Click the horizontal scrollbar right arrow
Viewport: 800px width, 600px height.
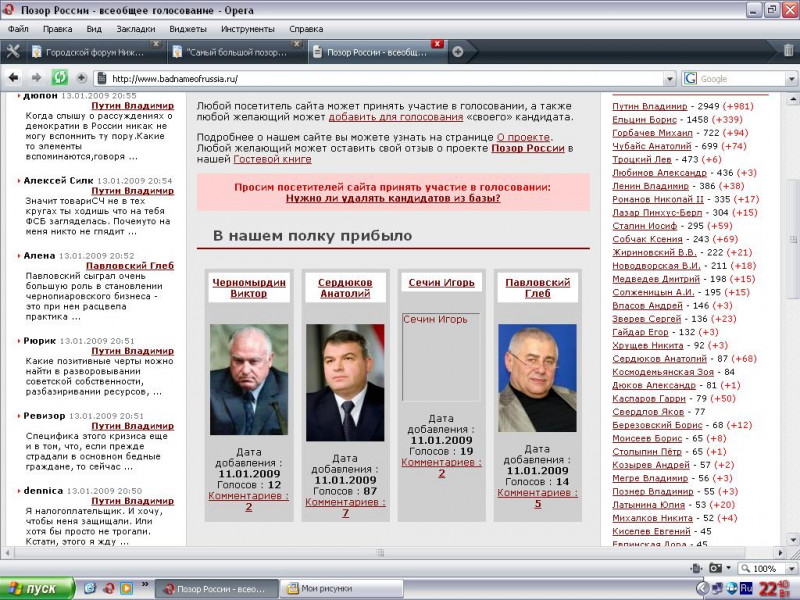(x=780, y=552)
